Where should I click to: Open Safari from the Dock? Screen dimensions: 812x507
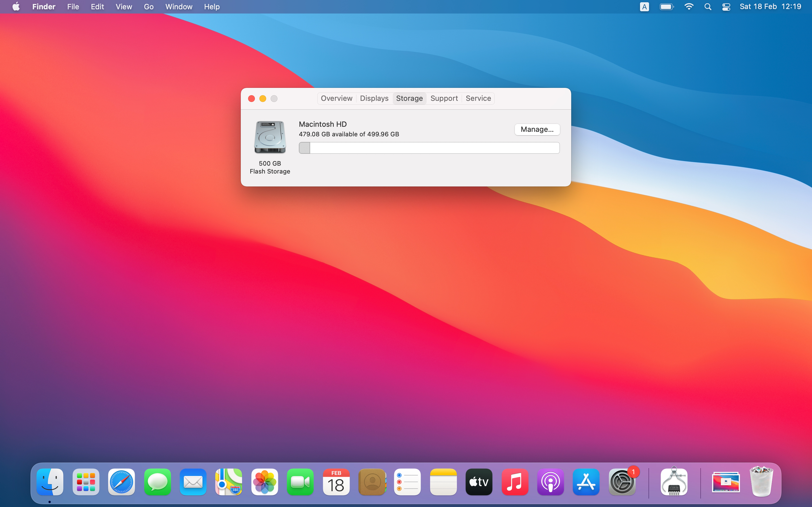(x=122, y=482)
